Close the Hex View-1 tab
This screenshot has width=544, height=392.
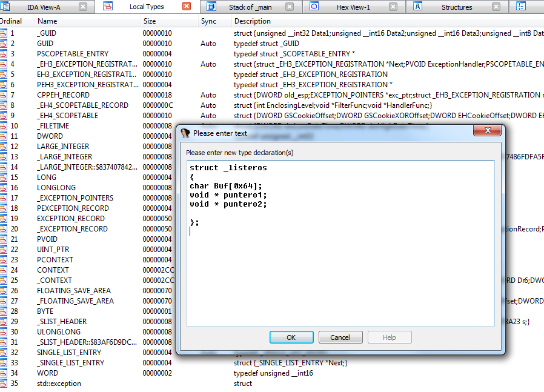pyautogui.click(x=394, y=7)
